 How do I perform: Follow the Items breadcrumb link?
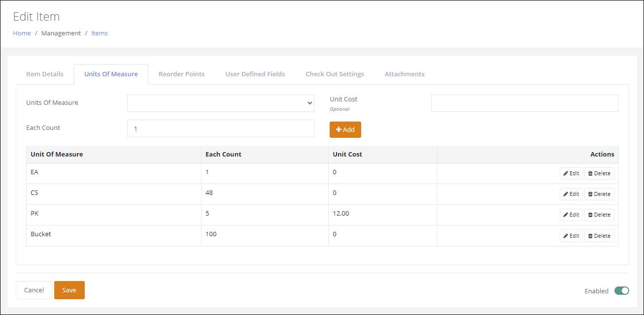100,33
